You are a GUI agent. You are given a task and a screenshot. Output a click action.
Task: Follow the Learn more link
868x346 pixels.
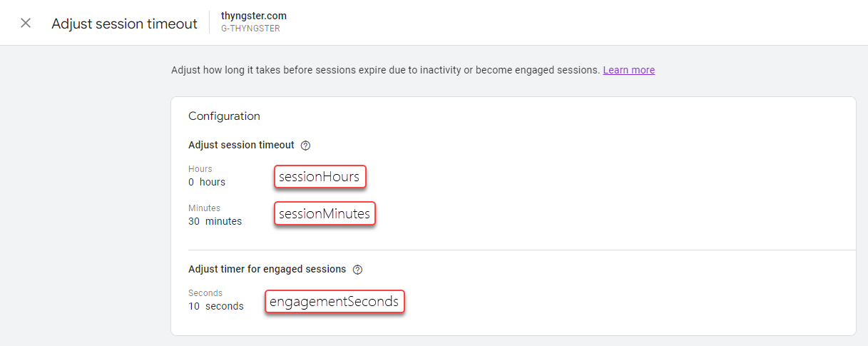pyautogui.click(x=628, y=70)
